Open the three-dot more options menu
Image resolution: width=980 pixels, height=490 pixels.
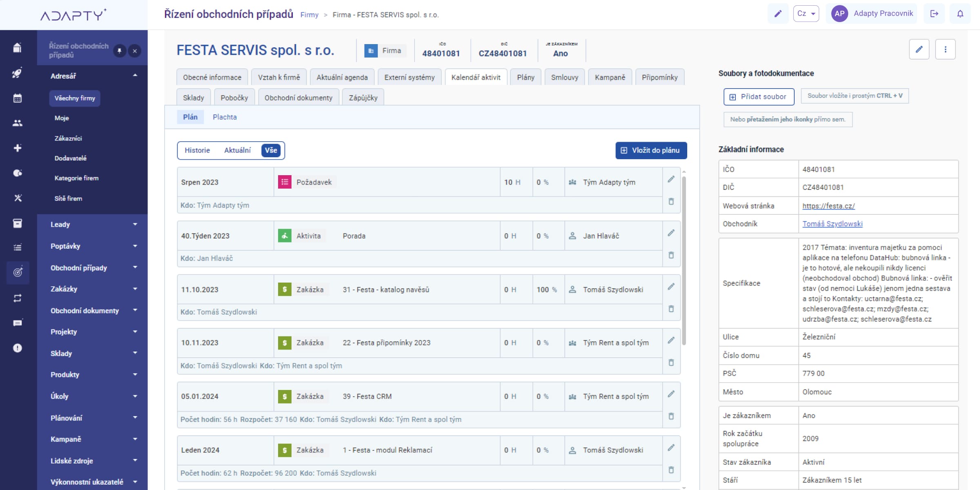click(945, 49)
